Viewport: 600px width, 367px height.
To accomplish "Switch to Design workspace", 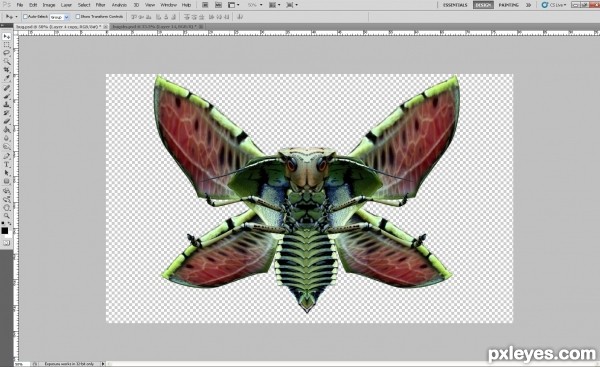I will 483,5.
